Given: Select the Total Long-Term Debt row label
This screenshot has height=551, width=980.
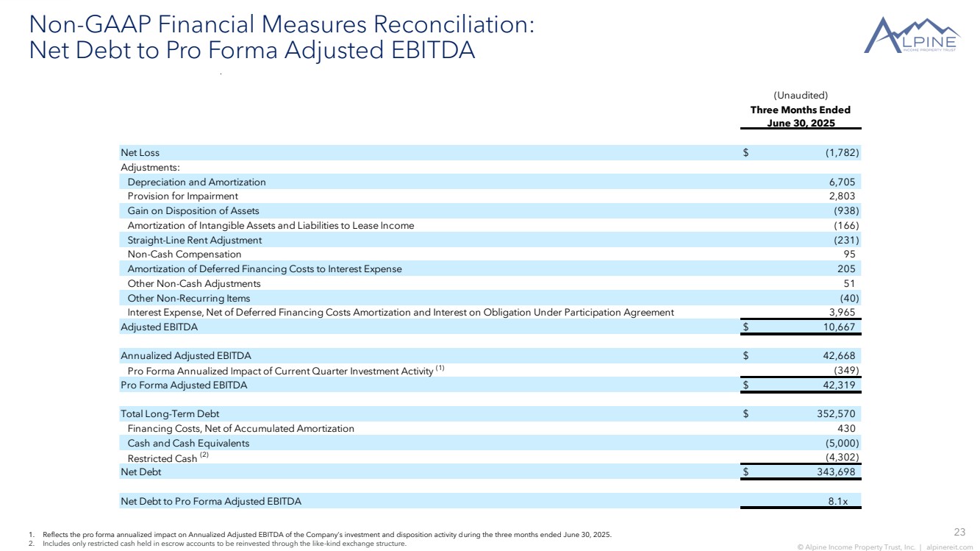Looking at the screenshot, I should (170, 414).
